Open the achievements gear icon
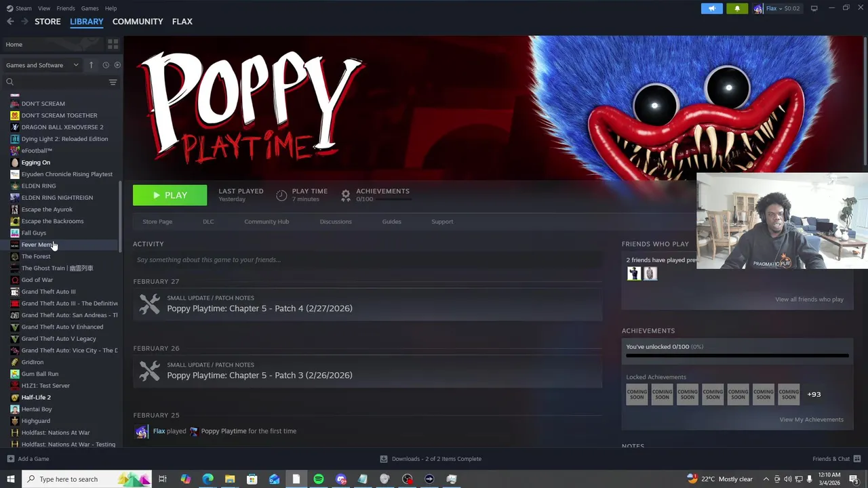Viewport: 868px width, 488px height. coord(345,195)
